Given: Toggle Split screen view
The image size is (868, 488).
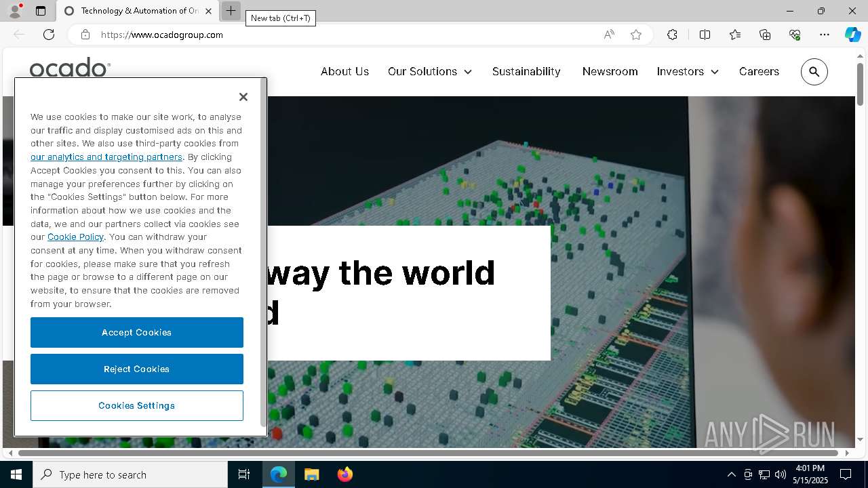Looking at the screenshot, I should click(x=705, y=35).
